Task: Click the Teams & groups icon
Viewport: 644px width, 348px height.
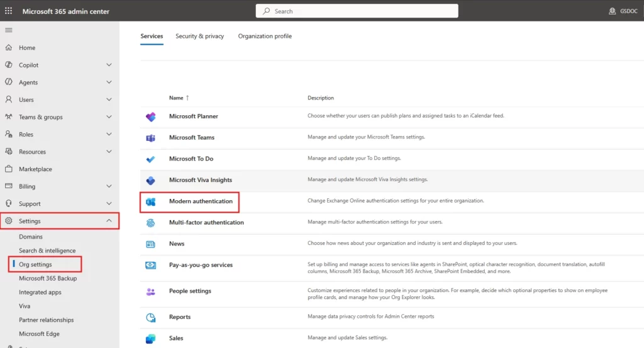Action: click(x=9, y=116)
